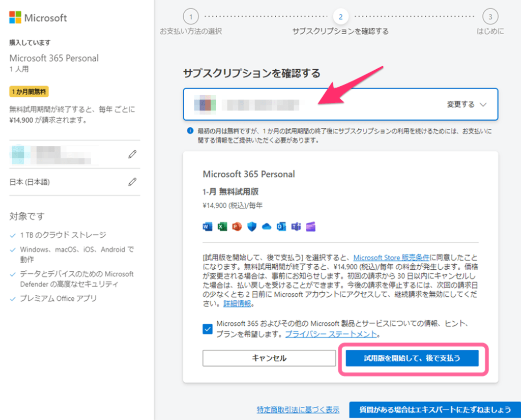
Task: Uncheck the Microsoft 365 information checkbox
Action: coord(208,329)
